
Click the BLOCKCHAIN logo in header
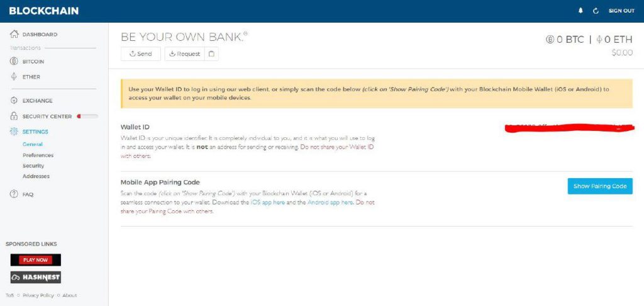(x=43, y=11)
